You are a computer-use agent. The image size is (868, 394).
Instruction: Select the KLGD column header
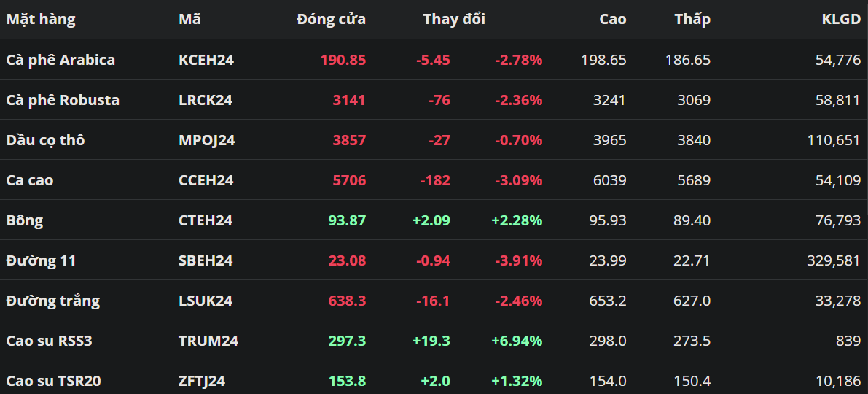pyautogui.click(x=840, y=20)
